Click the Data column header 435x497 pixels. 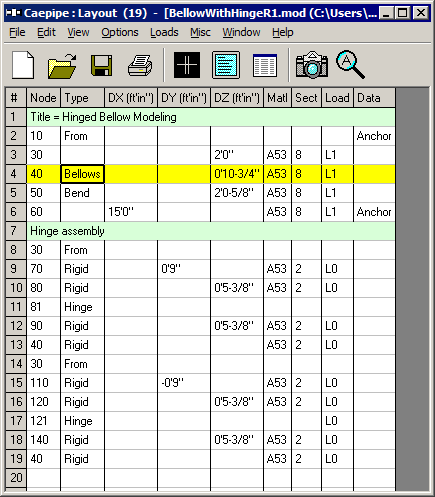pyautogui.click(x=374, y=98)
